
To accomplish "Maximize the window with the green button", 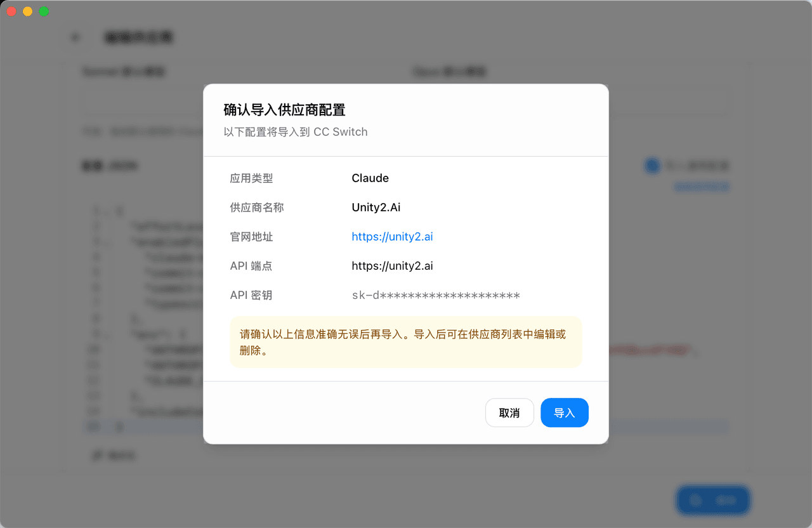I will click(44, 11).
